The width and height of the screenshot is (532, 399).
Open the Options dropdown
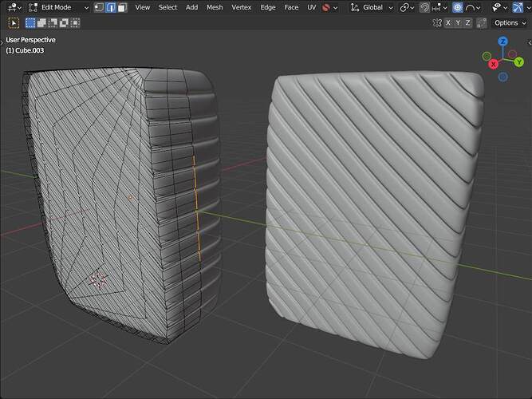[x=510, y=23]
